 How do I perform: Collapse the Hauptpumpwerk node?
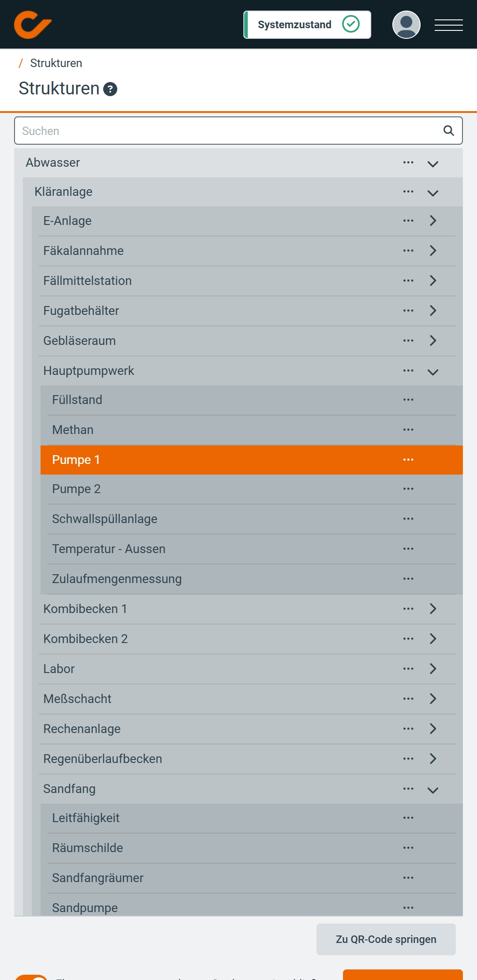(x=433, y=371)
